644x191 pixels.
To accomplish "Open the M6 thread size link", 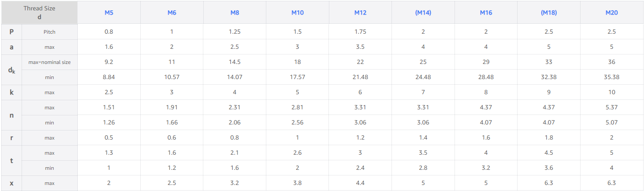I will click(172, 13).
